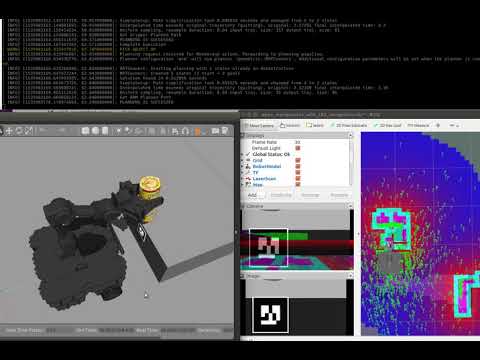Screen dimensions: 480x360
Task: Take a Gazebo screenshot with camera icon
Action: [x=215, y=131]
